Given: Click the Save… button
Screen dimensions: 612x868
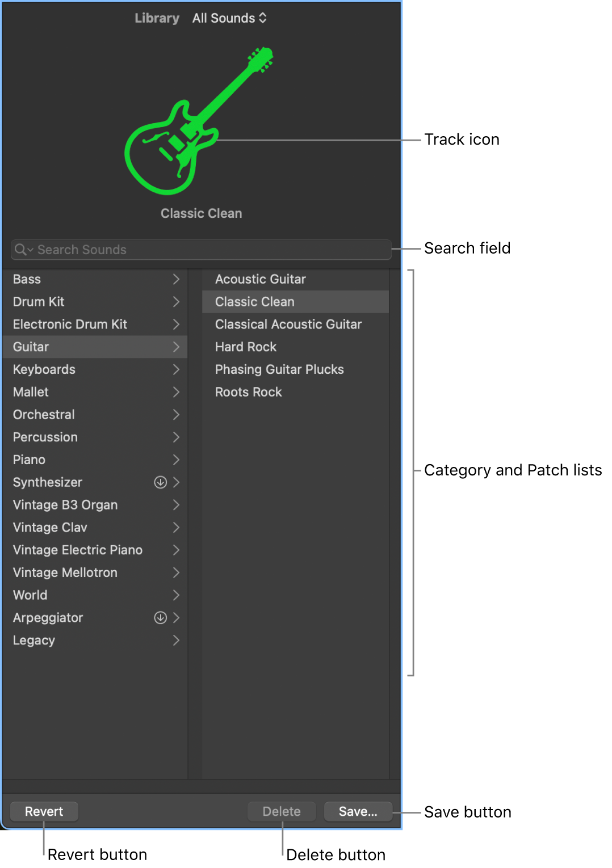Looking at the screenshot, I should (x=358, y=811).
